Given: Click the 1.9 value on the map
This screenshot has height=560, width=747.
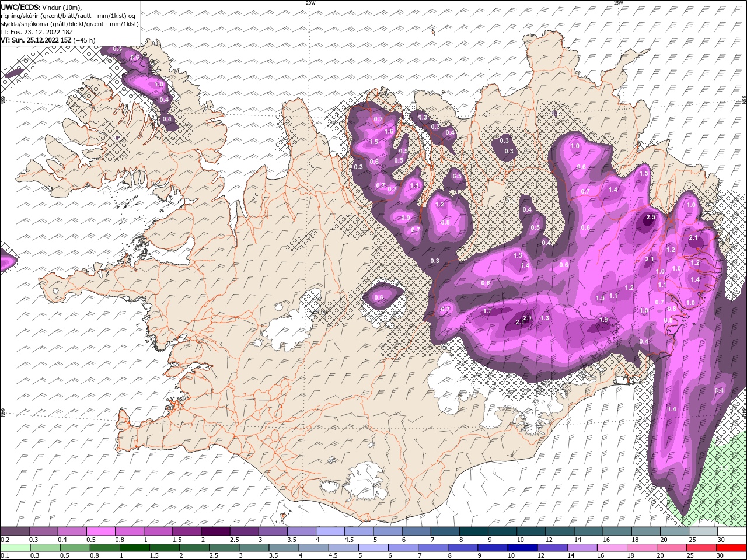Looking at the screenshot, I should 604,320.
